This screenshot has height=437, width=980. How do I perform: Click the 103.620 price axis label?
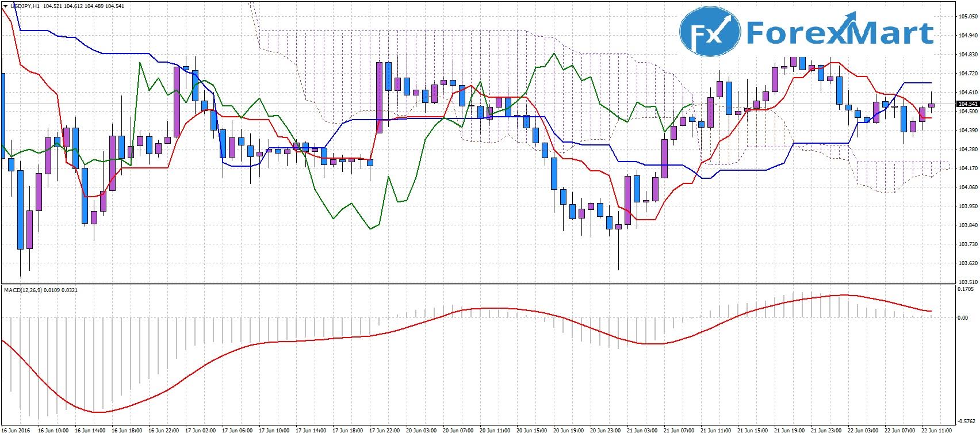(x=968, y=263)
